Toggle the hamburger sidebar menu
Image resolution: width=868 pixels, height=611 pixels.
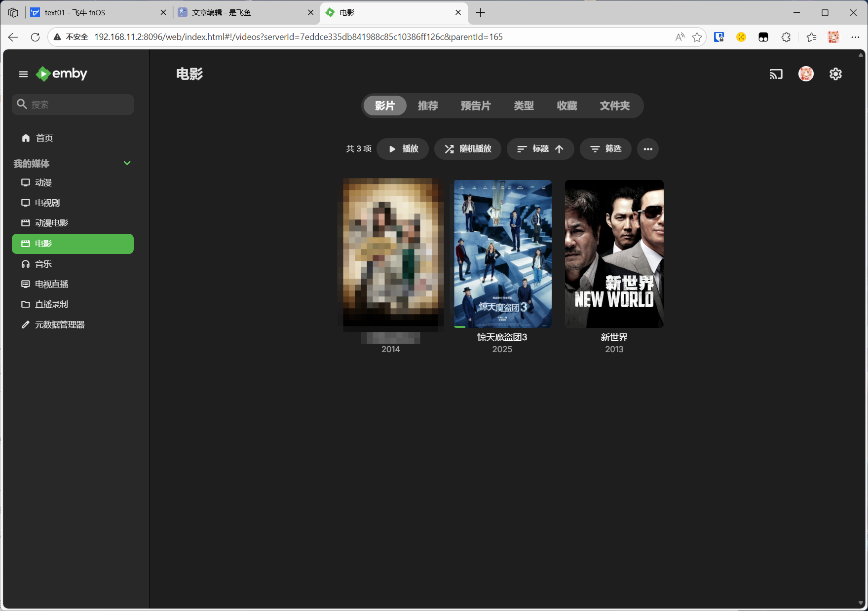[23, 74]
